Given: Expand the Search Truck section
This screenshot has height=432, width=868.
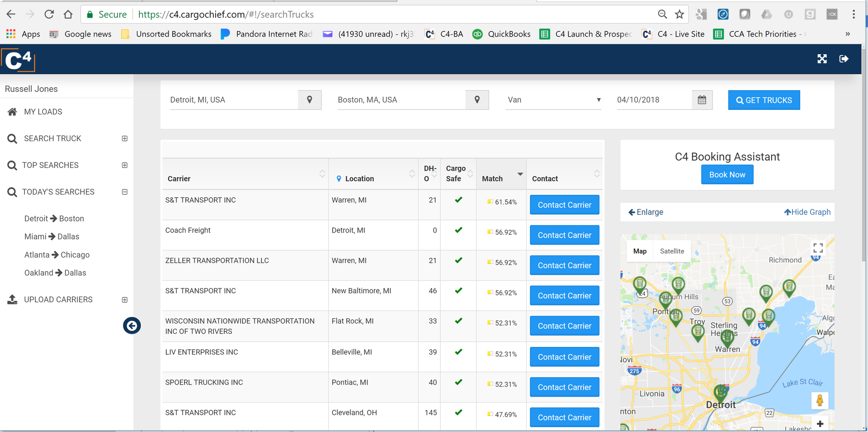Looking at the screenshot, I should point(124,138).
